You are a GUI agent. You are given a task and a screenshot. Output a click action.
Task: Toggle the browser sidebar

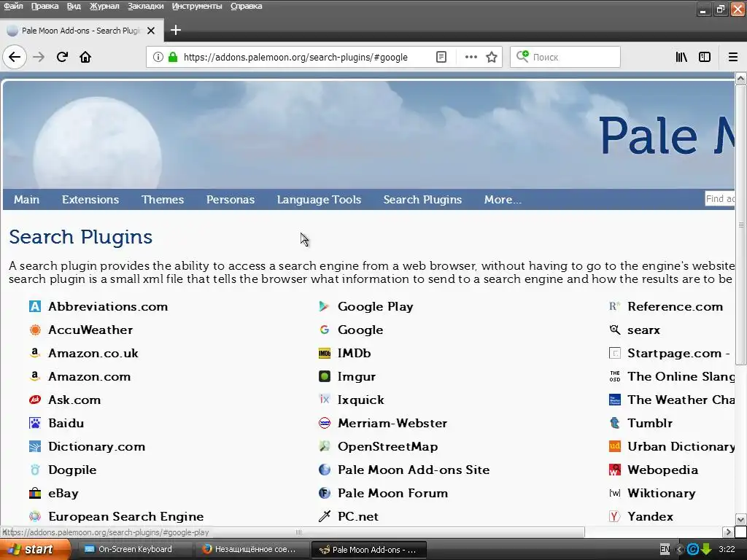coord(705,57)
